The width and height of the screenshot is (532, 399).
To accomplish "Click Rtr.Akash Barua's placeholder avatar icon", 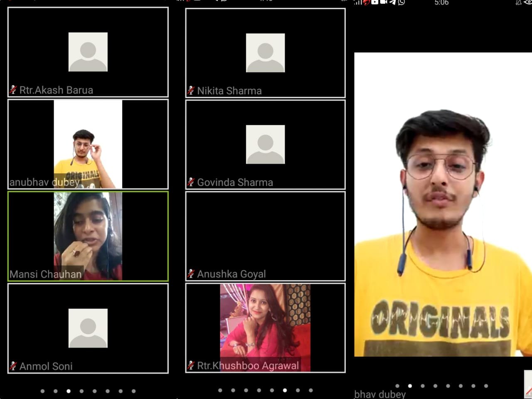I will pos(88,52).
